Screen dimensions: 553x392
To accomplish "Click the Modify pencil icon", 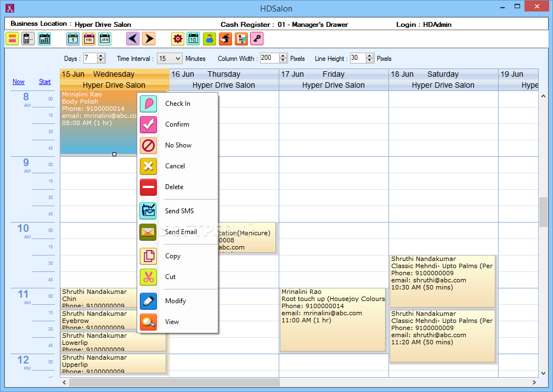I will (149, 300).
